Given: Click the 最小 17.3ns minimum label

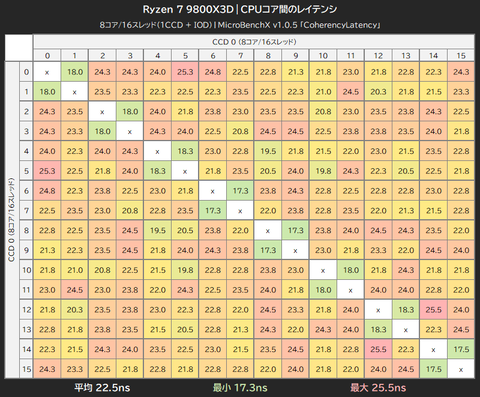Looking at the screenshot, I should click(x=240, y=388).
